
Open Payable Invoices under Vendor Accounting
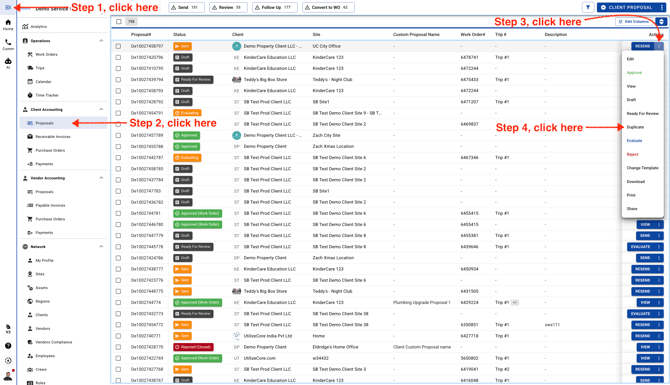click(50, 206)
